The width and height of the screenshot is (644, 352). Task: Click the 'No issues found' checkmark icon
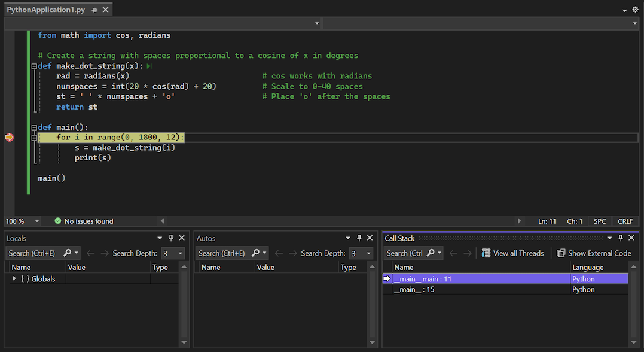[57, 221]
